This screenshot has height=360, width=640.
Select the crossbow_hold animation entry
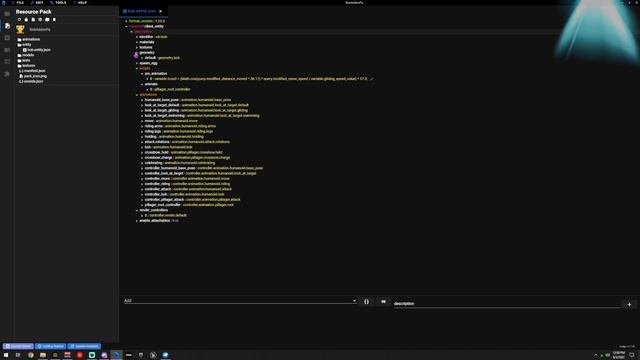click(x=183, y=153)
